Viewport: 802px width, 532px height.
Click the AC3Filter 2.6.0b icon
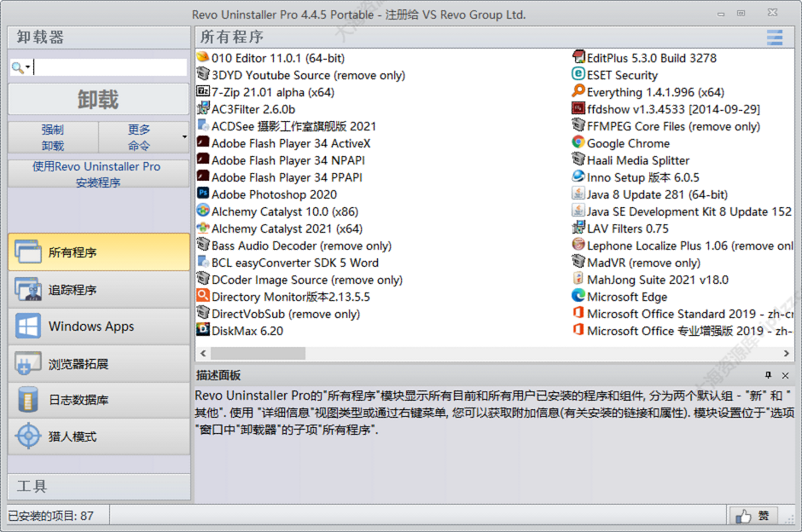(203, 108)
